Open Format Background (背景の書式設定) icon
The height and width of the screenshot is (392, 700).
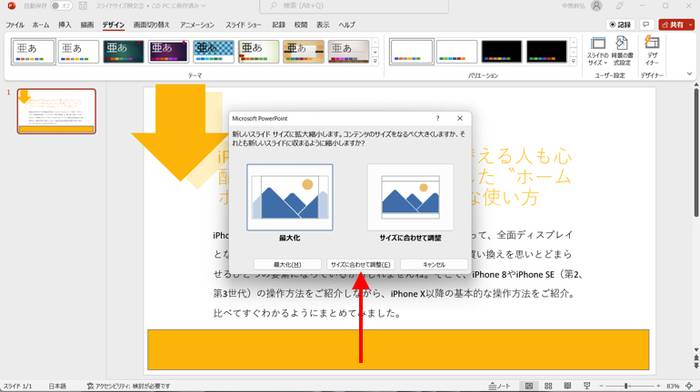(x=622, y=51)
